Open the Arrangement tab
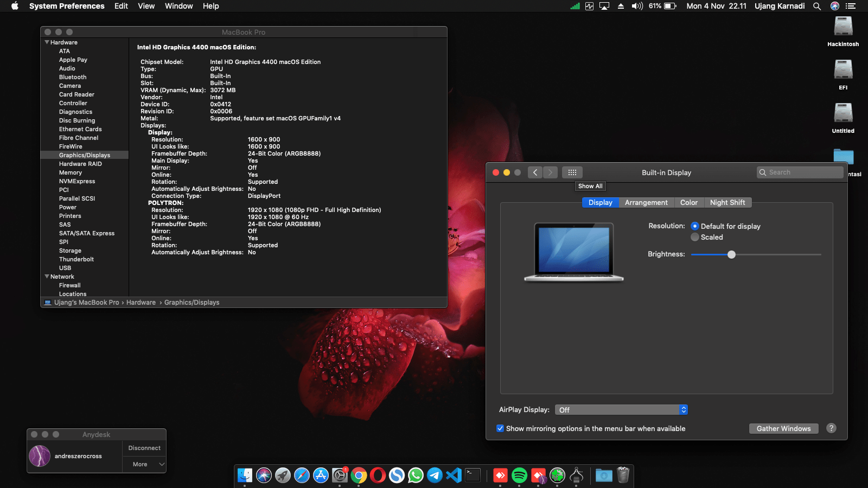 pos(646,202)
